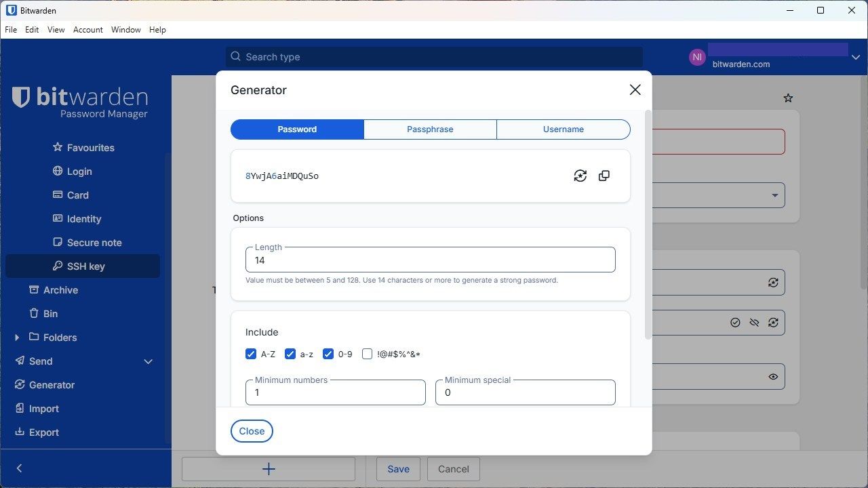The height and width of the screenshot is (488, 868).
Task: Open the View menu
Action: pos(56,30)
